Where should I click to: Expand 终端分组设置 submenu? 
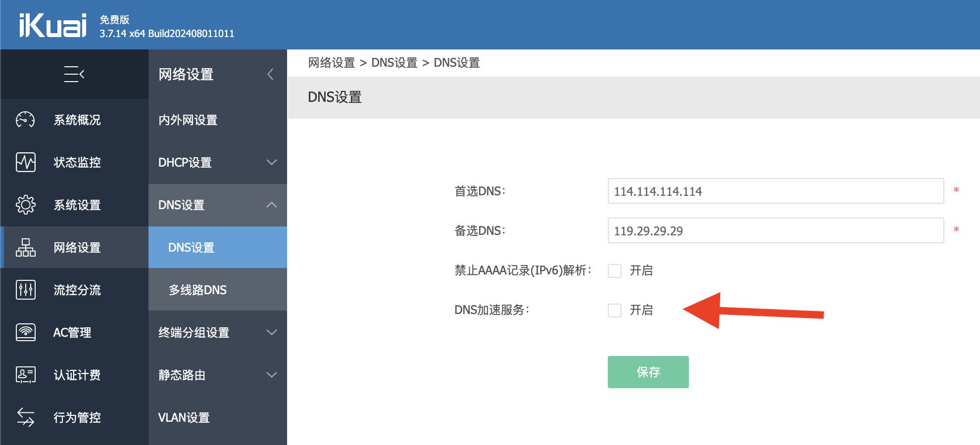pos(218,333)
